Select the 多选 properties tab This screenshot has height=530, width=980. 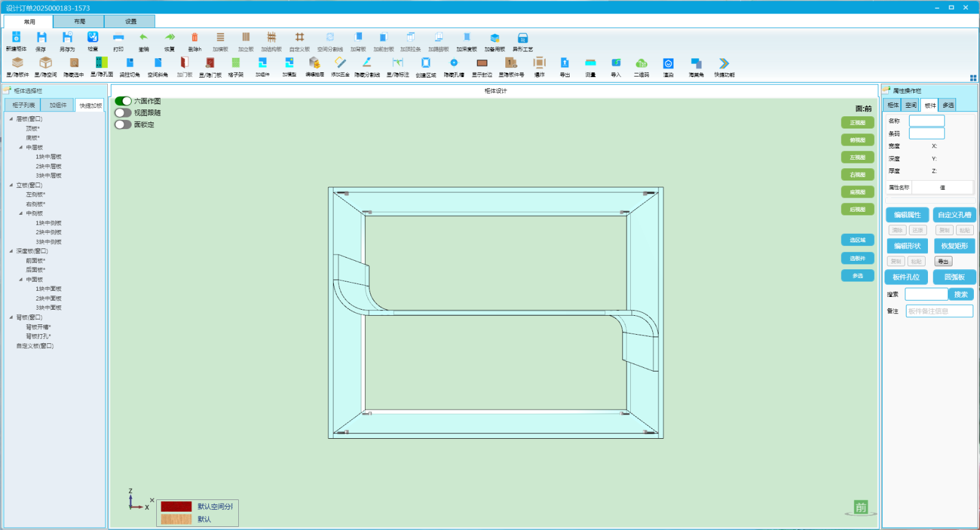(x=948, y=105)
